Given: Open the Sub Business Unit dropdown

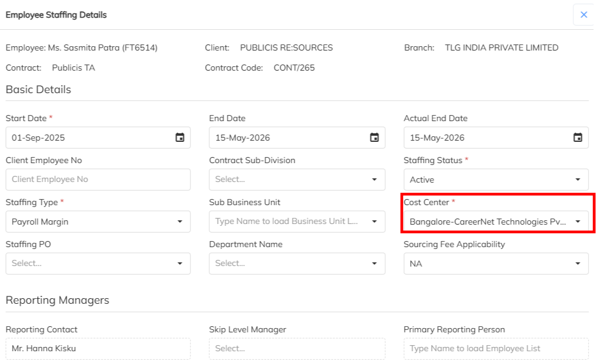Looking at the screenshot, I should (374, 222).
